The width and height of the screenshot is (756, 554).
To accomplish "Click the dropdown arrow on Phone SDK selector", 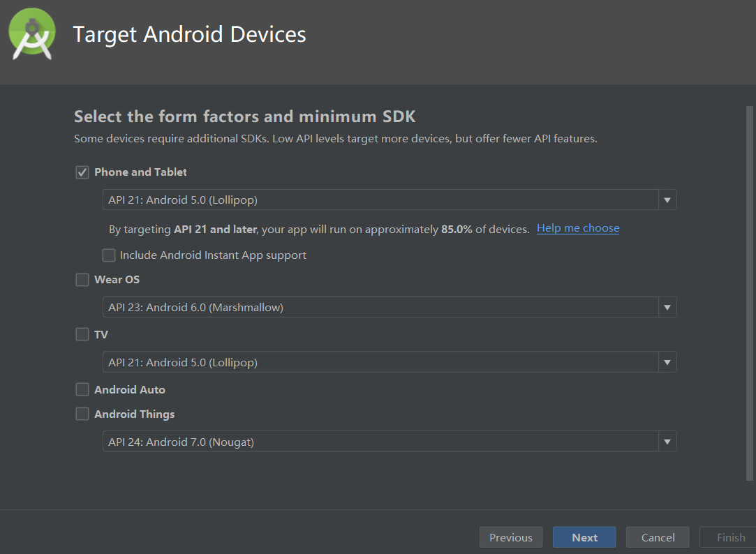I will 667,200.
